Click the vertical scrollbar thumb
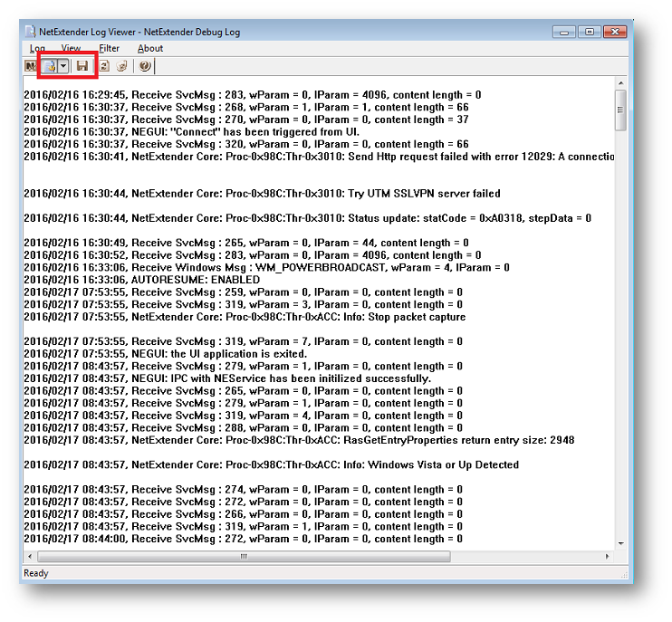The image size is (672, 622). [x=620, y=110]
